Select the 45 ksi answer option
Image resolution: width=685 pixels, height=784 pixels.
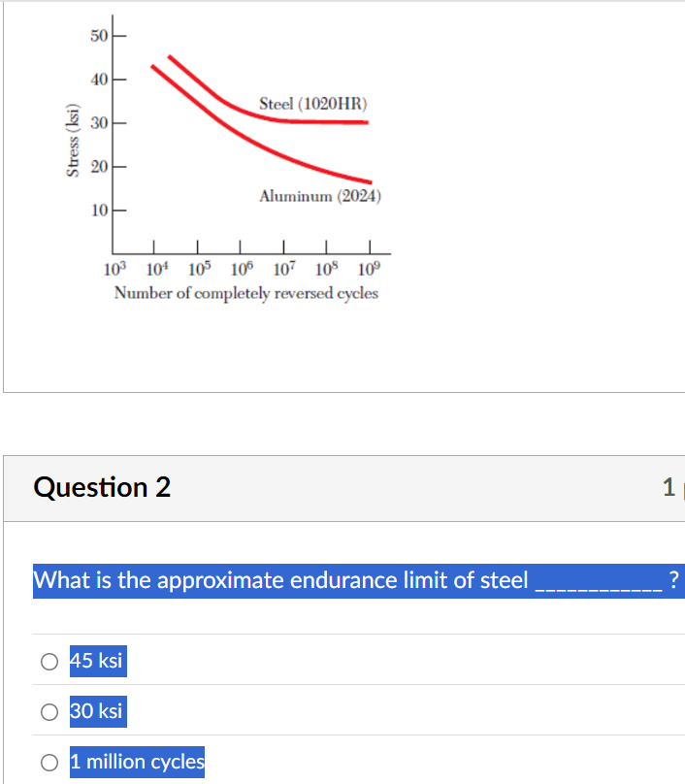pos(49,661)
